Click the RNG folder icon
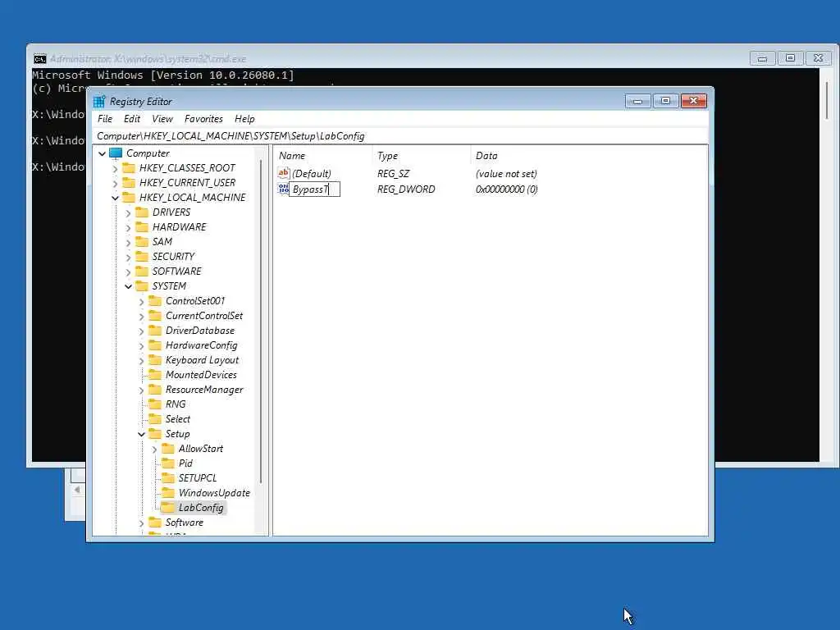The width and height of the screenshot is (840, 630). coord(155,404)
